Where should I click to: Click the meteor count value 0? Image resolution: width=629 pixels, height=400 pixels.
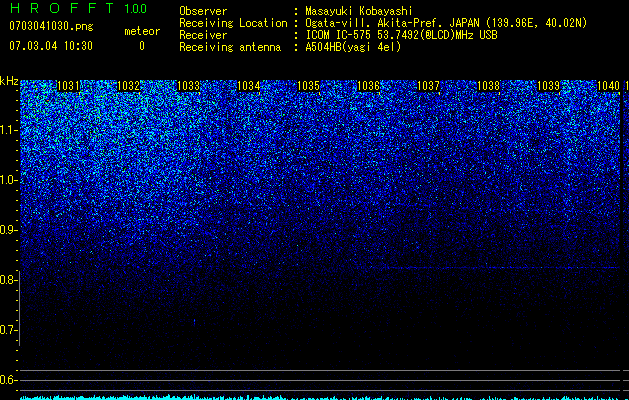pos(142,46)
